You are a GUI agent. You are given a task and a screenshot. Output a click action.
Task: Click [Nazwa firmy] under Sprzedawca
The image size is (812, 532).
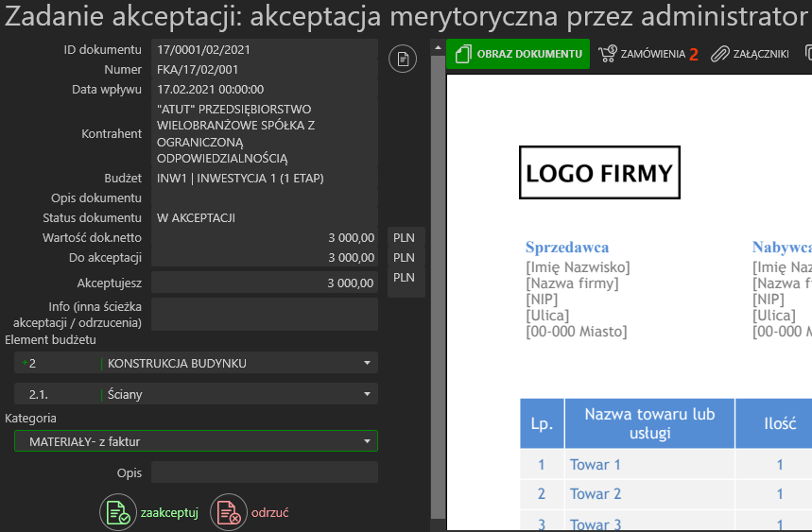click(x=572, y=283)
